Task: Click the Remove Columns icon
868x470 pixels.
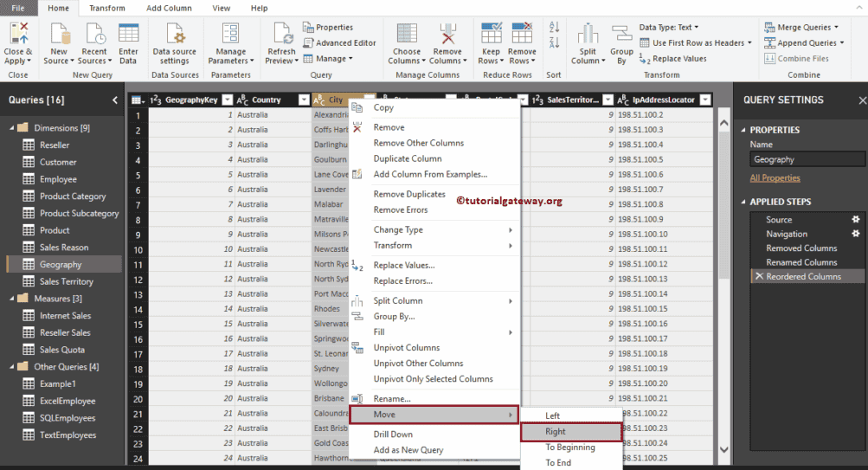Action: pyautogui.click(x=447, y=34)
